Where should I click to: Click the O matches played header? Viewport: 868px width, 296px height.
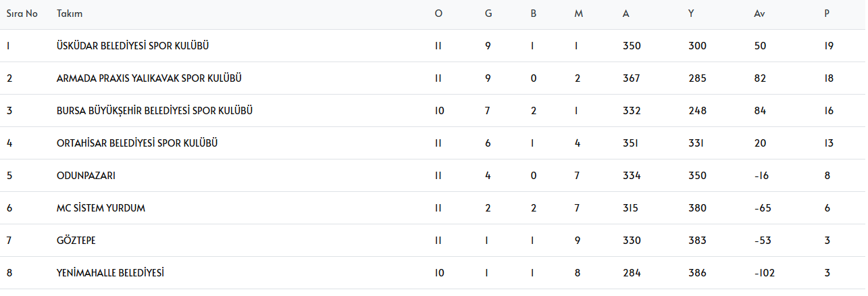coord(438,14)
